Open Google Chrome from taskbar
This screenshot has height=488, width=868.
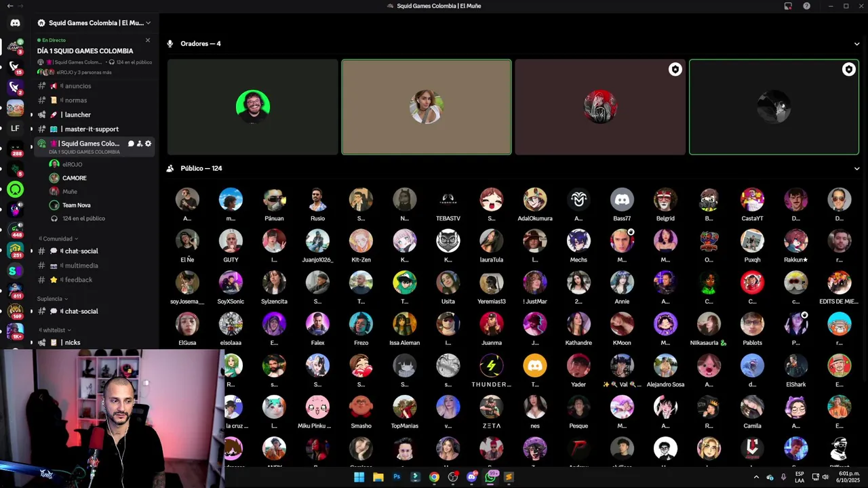434,477
